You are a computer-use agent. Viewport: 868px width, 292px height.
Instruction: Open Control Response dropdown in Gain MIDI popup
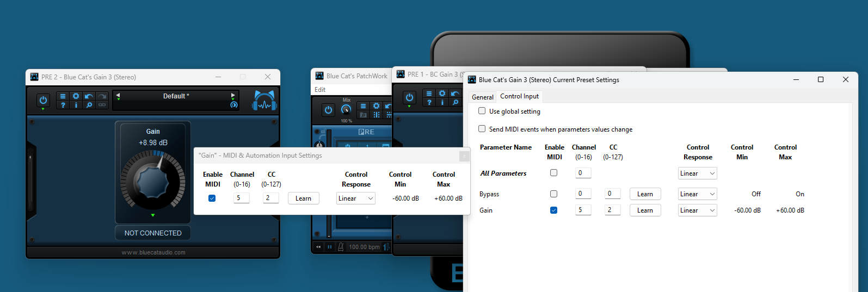tap(356, 198)
